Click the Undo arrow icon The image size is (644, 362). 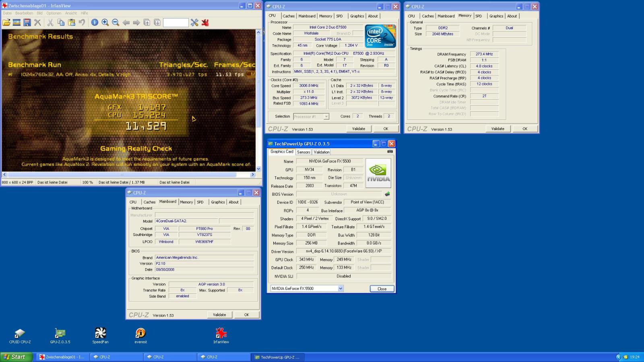coord(82,23)
